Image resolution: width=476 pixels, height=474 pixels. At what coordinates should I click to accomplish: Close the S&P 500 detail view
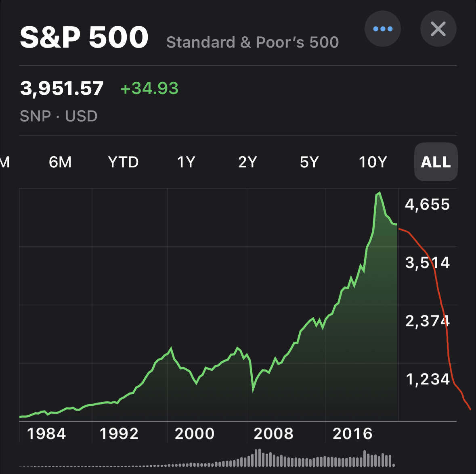[x=438, y=29]
